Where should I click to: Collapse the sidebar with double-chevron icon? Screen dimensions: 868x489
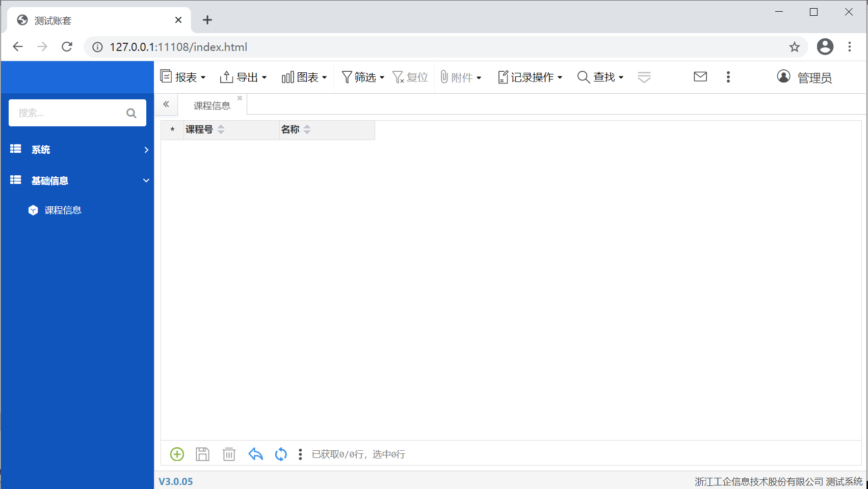click(x=166, y=104)
